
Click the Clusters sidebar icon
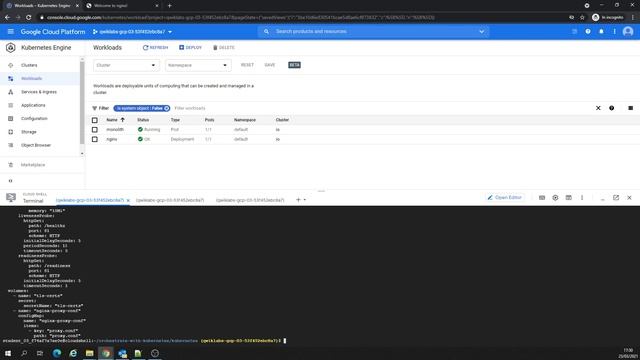pos(11,65)
